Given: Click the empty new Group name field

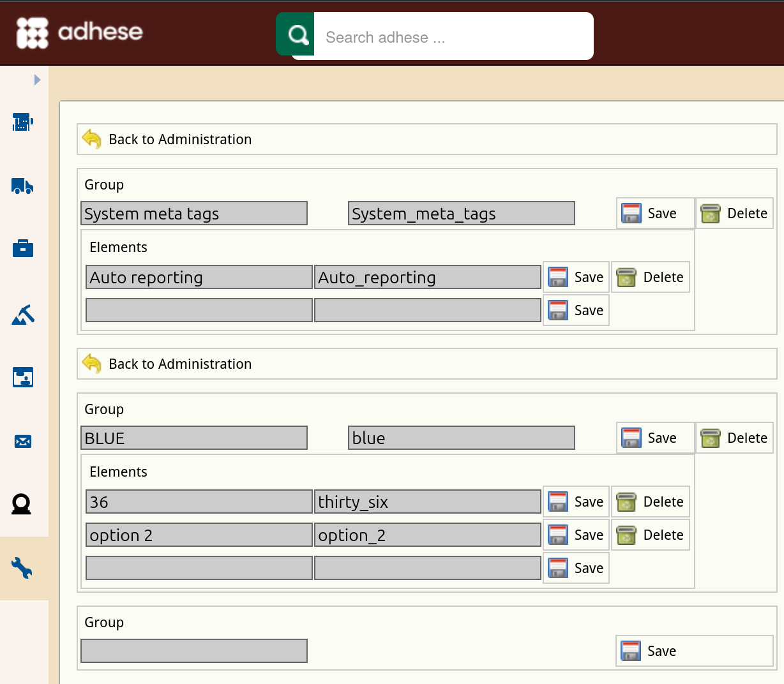Looking at the screenshot, I should pos(194,651).
